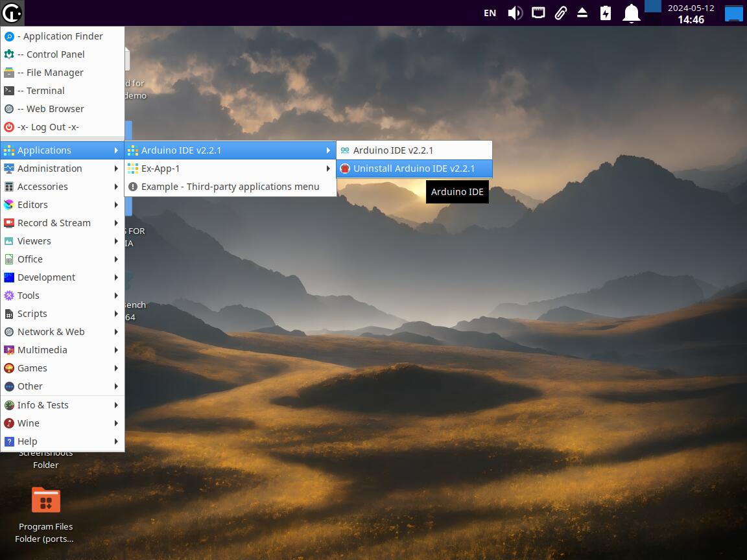Click the clock showing 14:46
Screen dimensions: 747x560
click(691, 19)
